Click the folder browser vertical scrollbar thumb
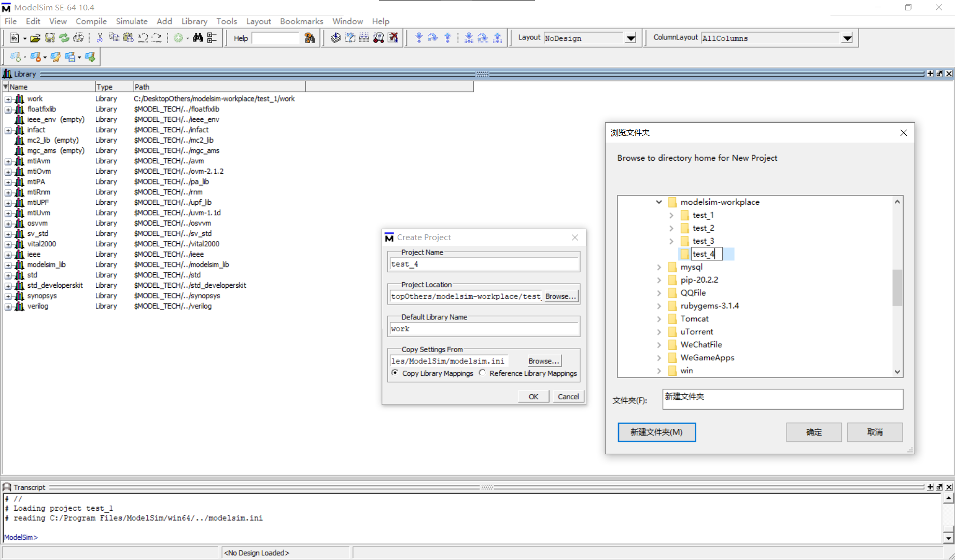 [x=897, y=287]
